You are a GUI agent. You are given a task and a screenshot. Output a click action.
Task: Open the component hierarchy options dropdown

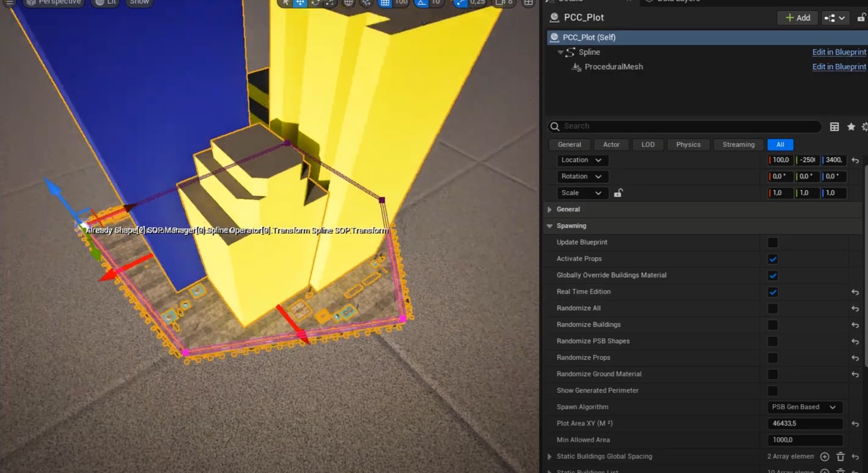(x=835, y=18)
